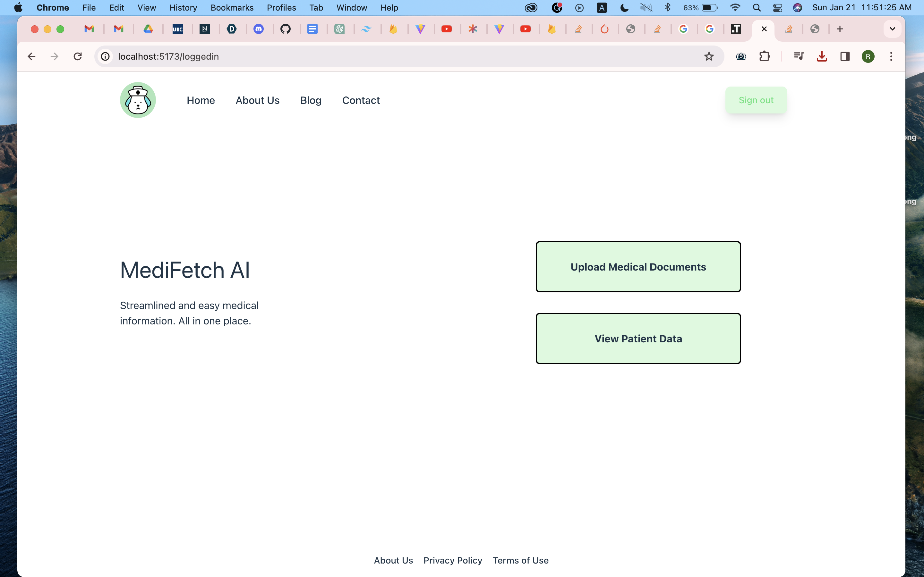Open the Bookmarks menu in the menu bar
Screen dimensions: 924x577
[232, 8]
